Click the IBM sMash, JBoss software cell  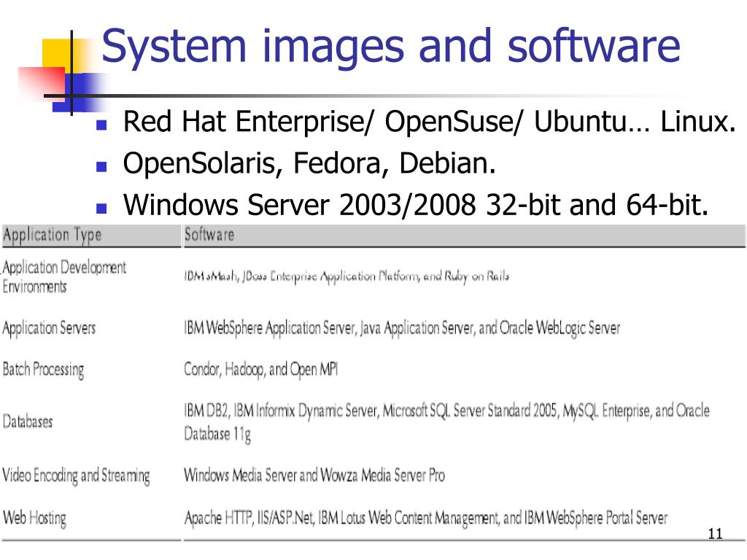click(347, 276)
